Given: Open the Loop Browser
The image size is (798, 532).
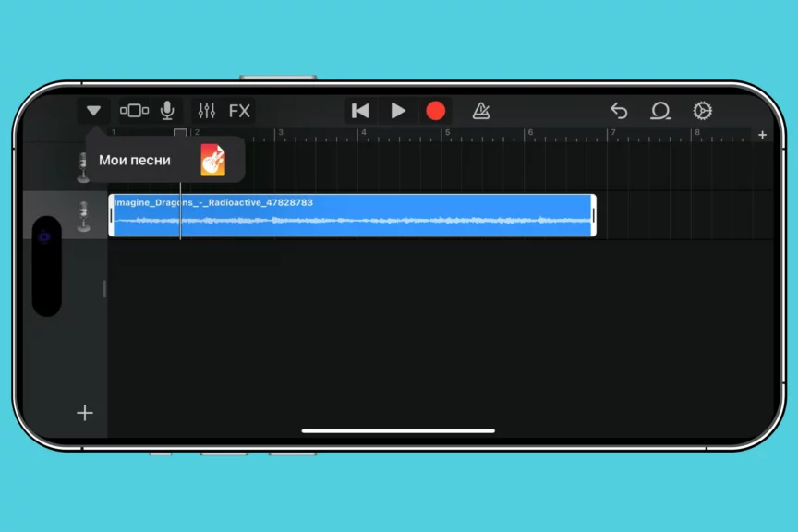Looking at the screenshot, I should (660, 111).
